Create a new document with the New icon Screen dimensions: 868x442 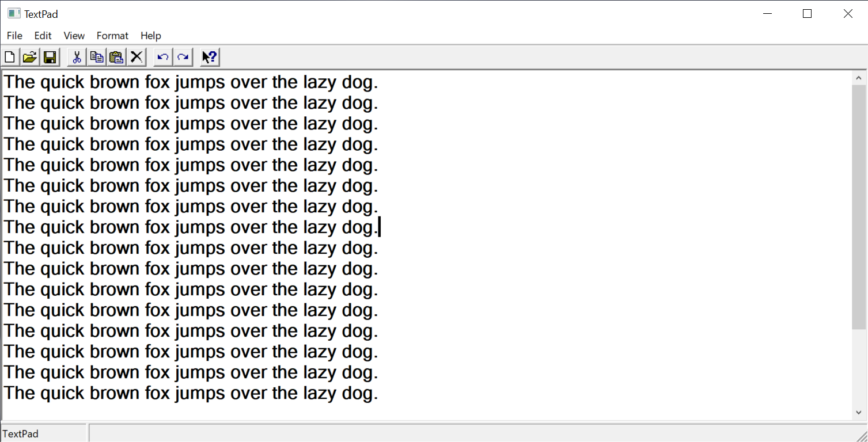click(10, 57)
